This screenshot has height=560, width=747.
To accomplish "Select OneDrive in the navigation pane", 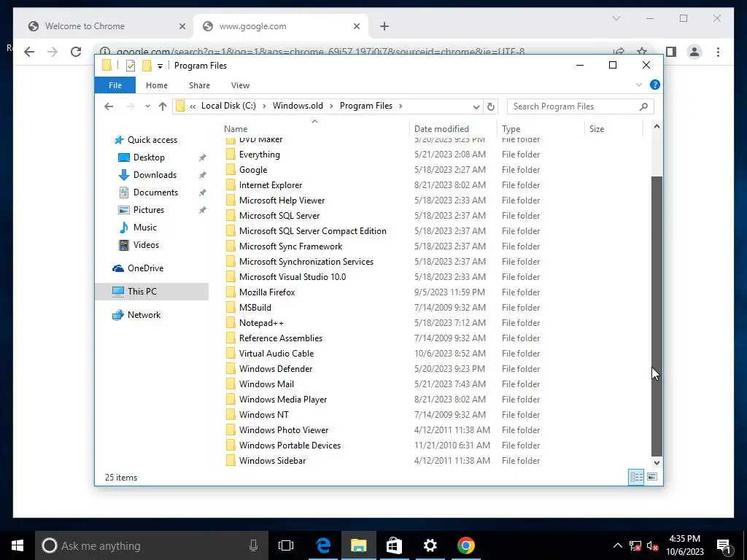I will 145,268.
